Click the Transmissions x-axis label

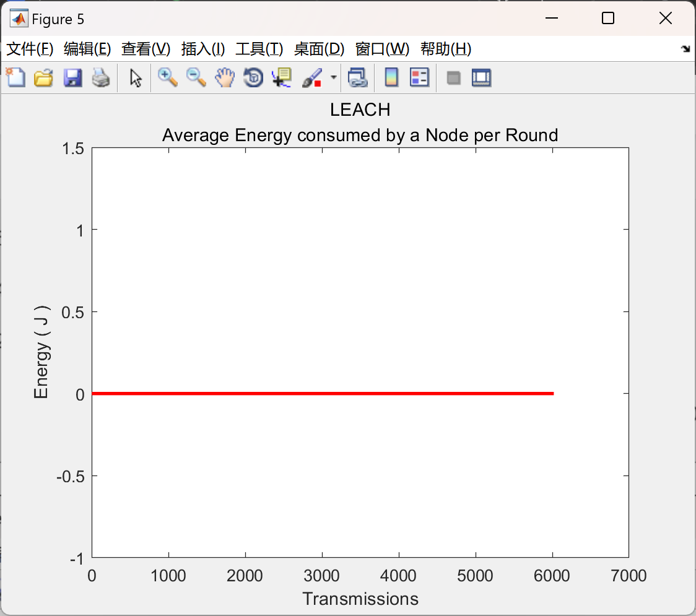tap(360, 599)
